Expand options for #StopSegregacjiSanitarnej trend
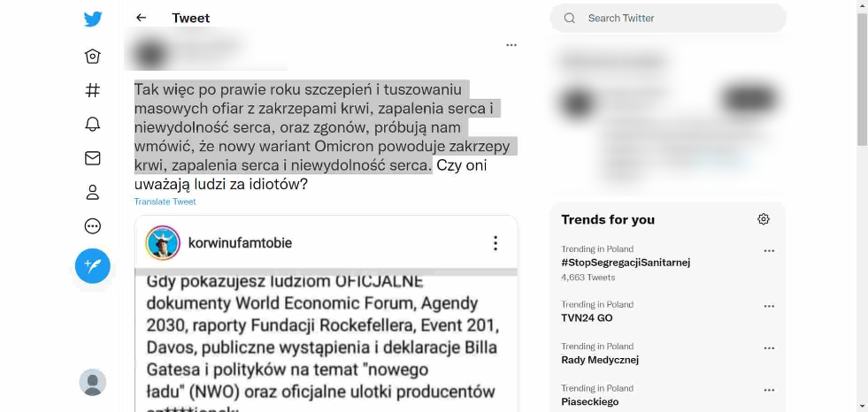Screen dimensions: 868x412 [769, 250]
